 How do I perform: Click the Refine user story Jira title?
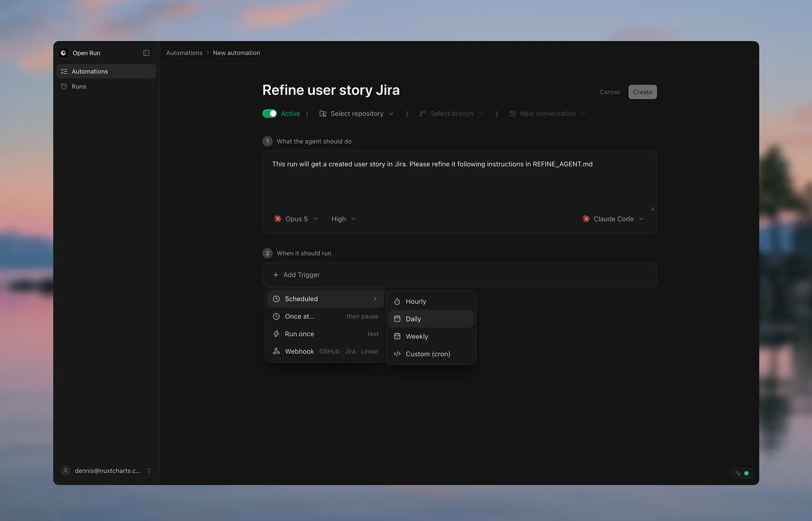331,90
